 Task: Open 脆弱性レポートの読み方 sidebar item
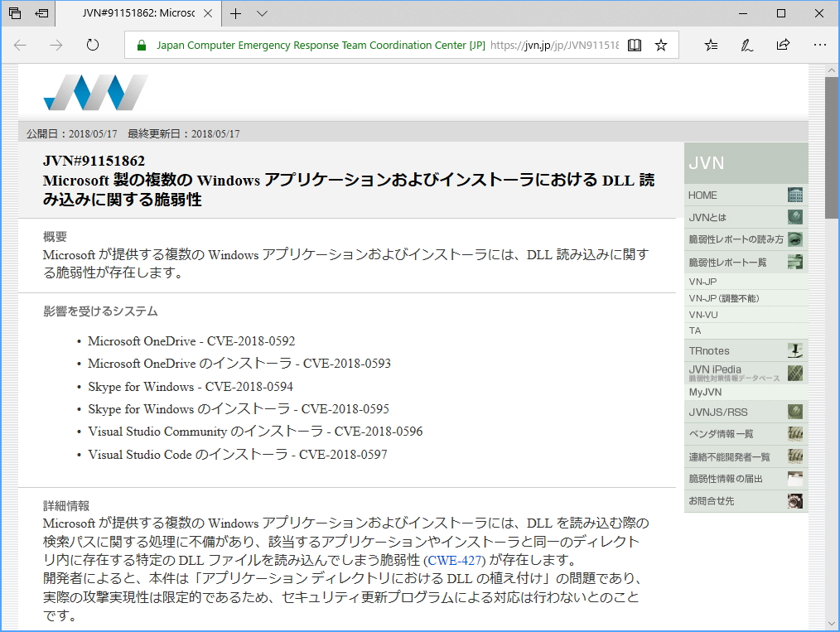point(746,239)
